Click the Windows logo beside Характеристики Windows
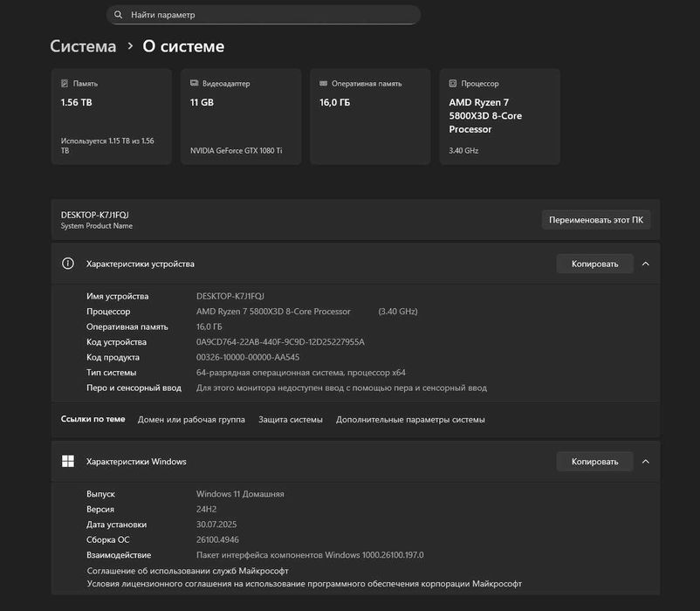Screen dimensions: 700x611 68,461
